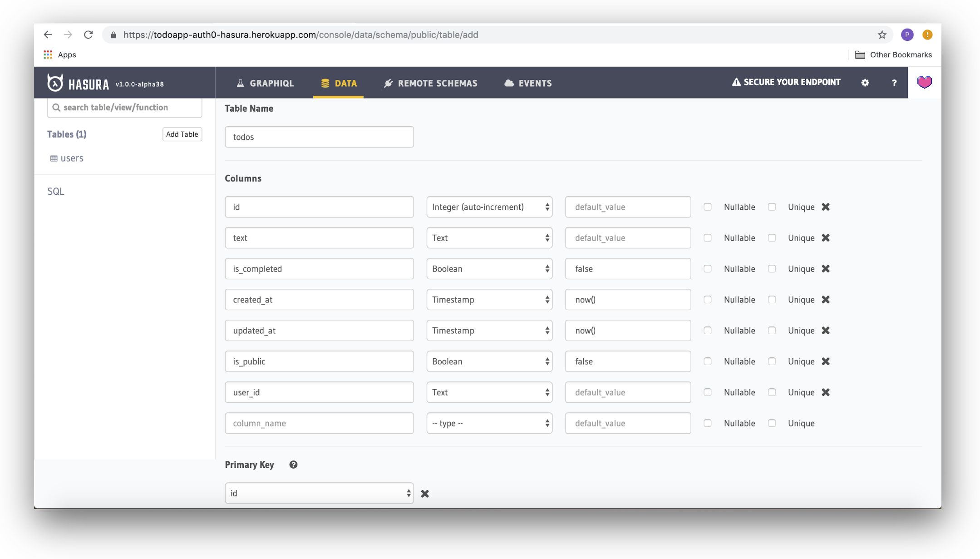Bookmark page with star icon
This screenshot has width=980, height=559.
(x=882, y=35)
